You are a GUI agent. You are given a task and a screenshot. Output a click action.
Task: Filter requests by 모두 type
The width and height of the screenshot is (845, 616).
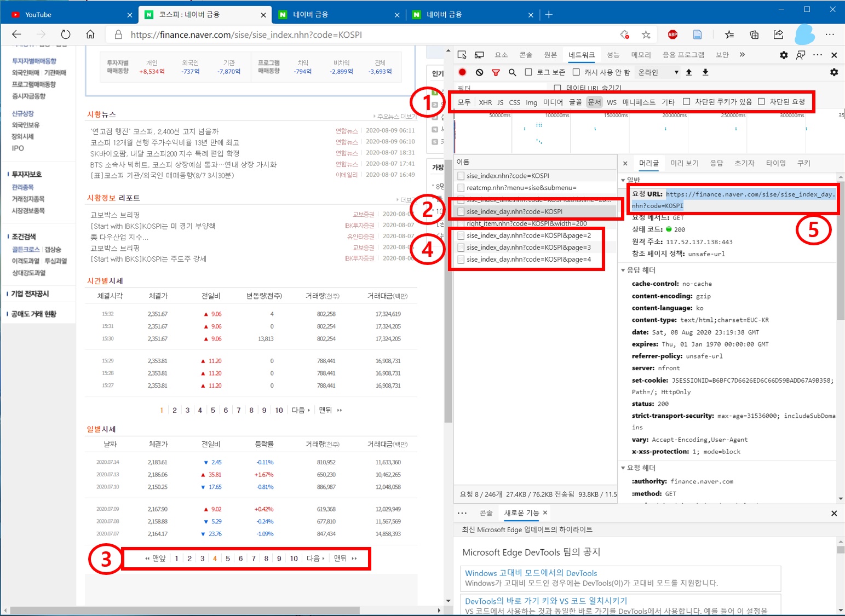coord(464,102)
